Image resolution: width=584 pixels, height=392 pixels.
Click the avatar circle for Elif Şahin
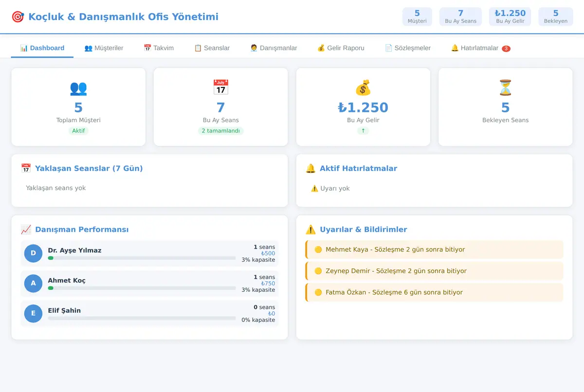(33, 314)
